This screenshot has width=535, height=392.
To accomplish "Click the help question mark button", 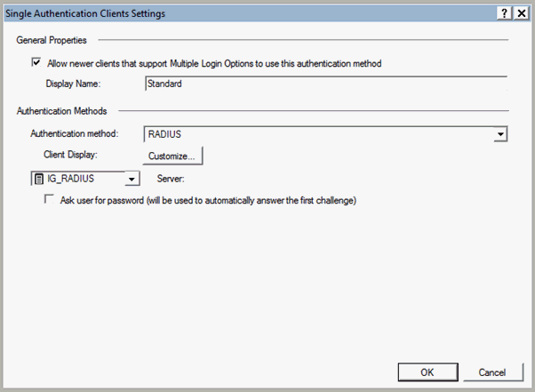I will tap(504, 12).
